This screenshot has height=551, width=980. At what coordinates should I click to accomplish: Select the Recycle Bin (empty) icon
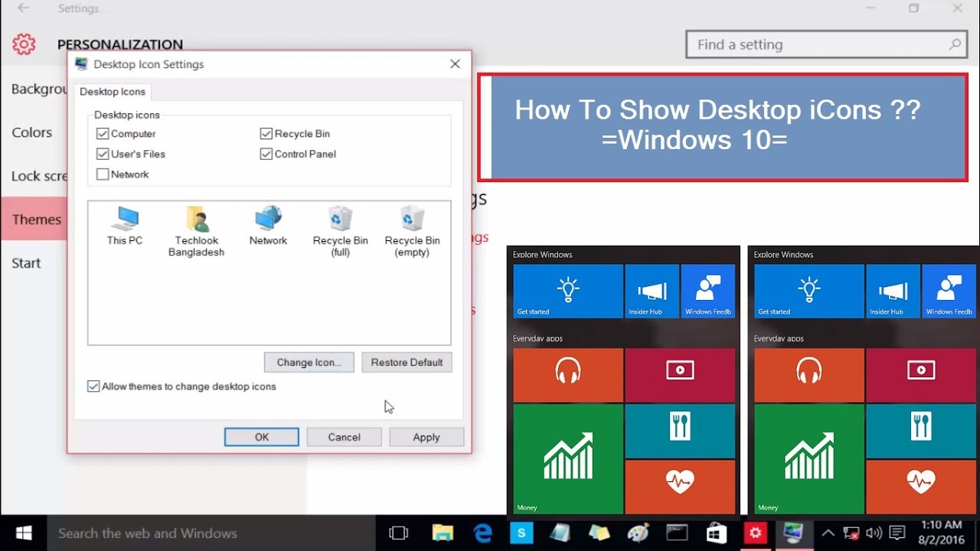coord(412,231)
